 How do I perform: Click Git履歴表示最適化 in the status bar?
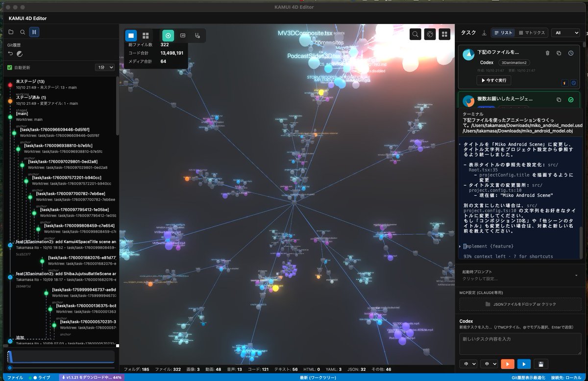528,378
